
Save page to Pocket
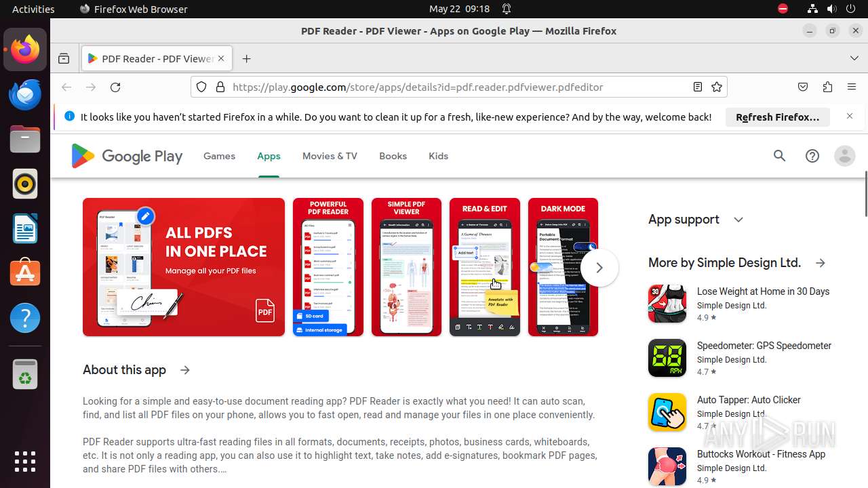coord(803,87)
